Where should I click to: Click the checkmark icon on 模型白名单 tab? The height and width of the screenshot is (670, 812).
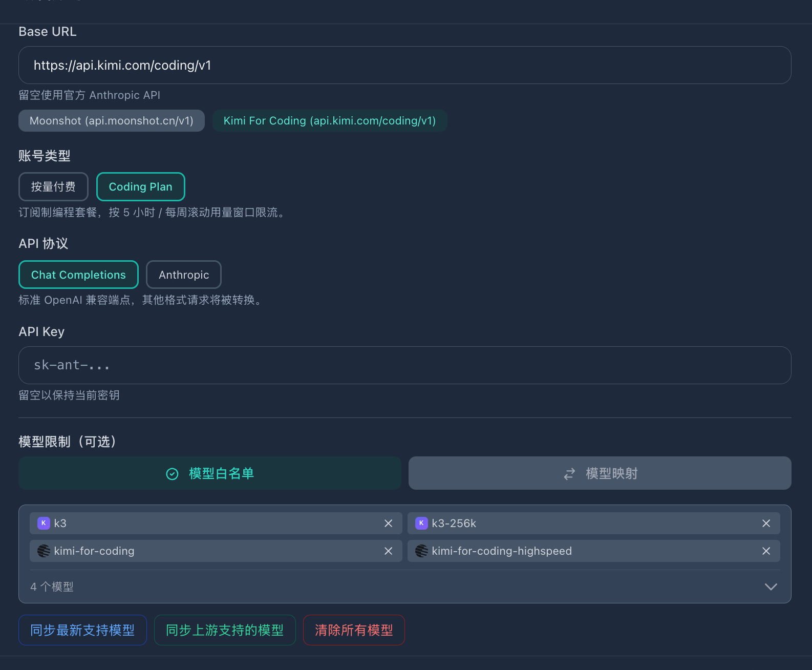tap(173, 474)
